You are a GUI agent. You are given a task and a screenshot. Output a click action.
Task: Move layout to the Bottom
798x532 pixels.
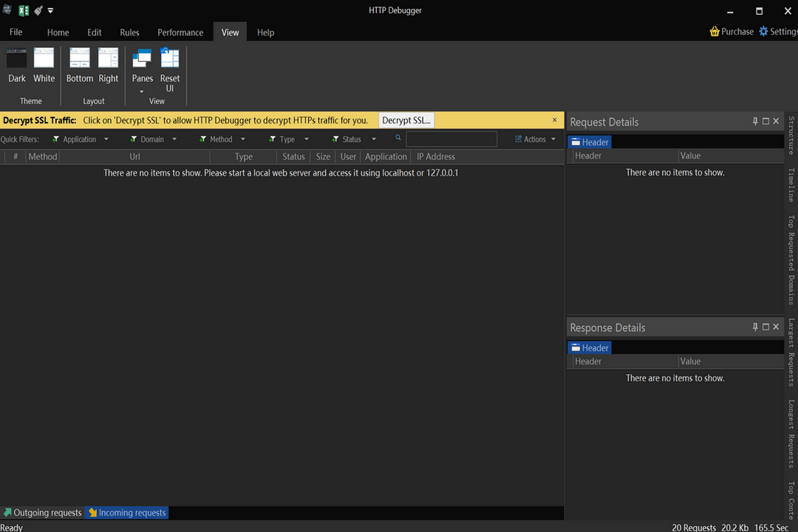pos(79,66)
